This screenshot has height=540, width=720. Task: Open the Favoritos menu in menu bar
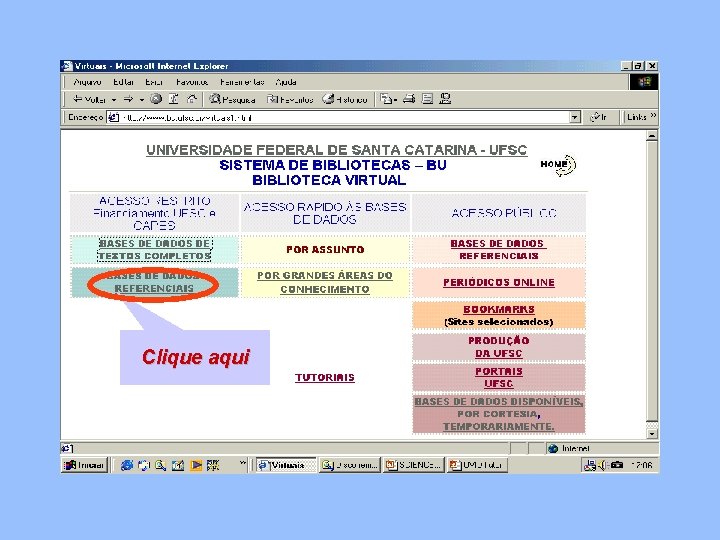click(x=192, y=82)
